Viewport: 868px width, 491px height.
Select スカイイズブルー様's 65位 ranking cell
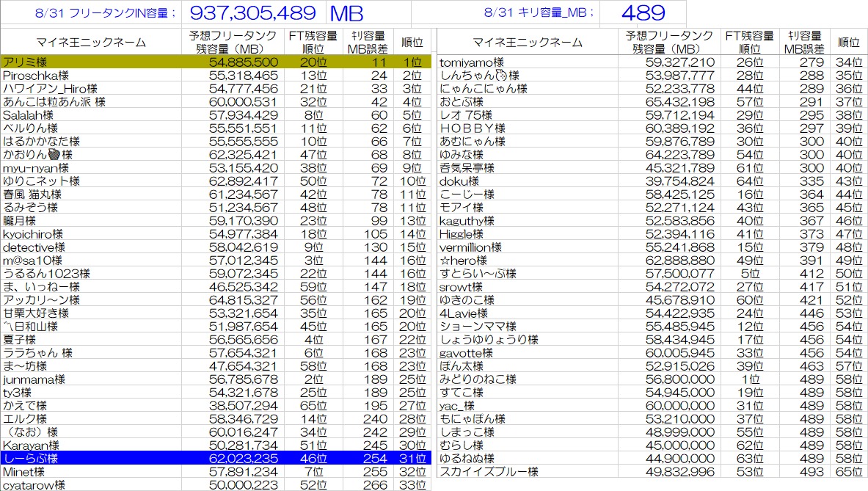(848, 472)
